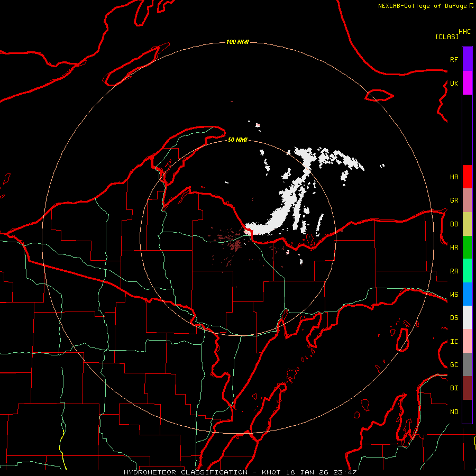Click the '[CLAS]' units label
Viewport: 476px width, 476px height.
[x=447, y=36]
